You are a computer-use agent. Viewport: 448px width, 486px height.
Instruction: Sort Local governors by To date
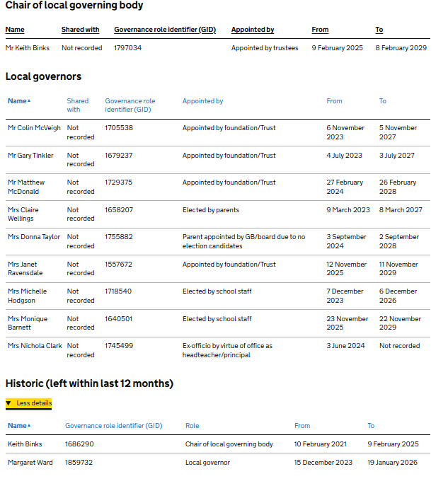pyautogui.click(x=382, y=101)
